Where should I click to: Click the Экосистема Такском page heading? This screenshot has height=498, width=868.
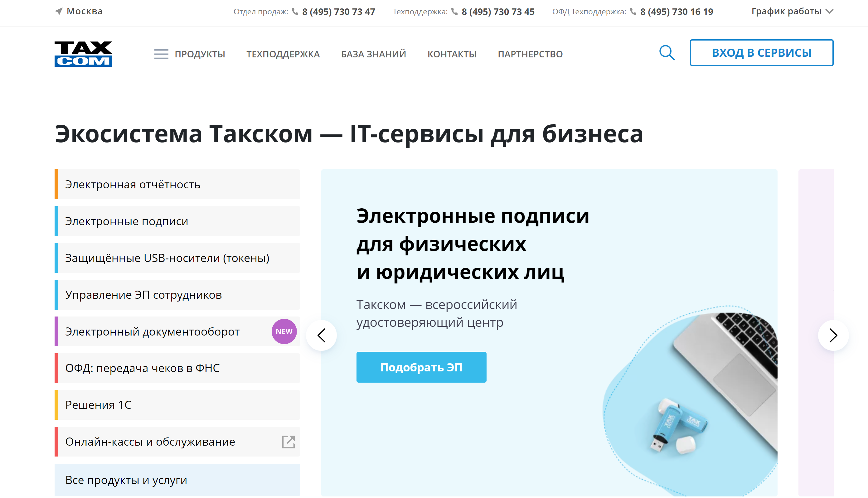pos(349,134)
